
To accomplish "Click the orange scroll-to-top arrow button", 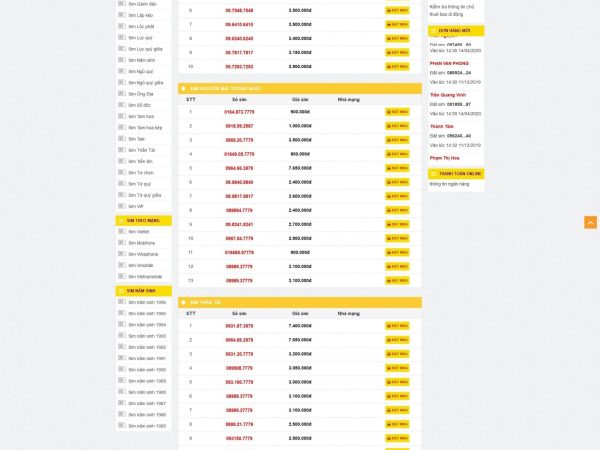I will [590, 222].
